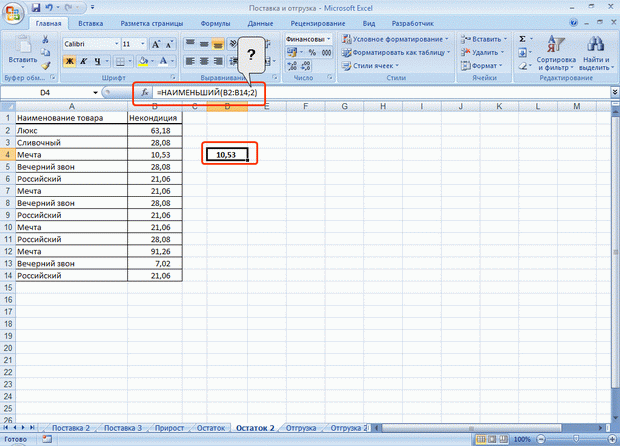Open the accounting number format button
The image size is (620, 446).
pyautogui.click(x=294, y=52)
